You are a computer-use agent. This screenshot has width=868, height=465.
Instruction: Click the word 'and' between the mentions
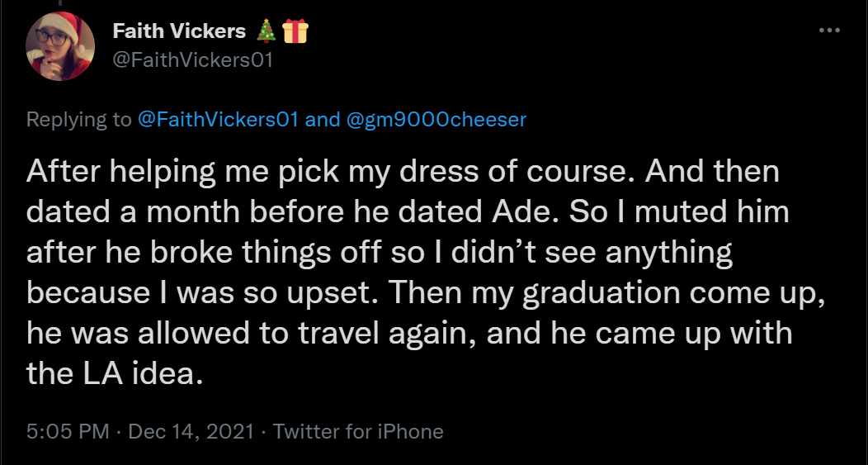tap(323, 119)
